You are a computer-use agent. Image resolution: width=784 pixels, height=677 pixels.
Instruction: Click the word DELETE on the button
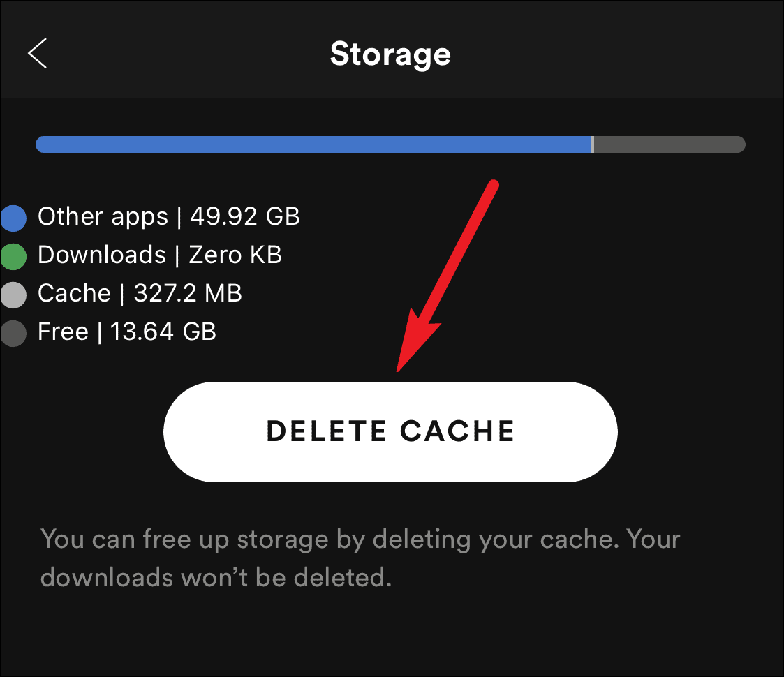pyautogui.click(x=327, y=431)
